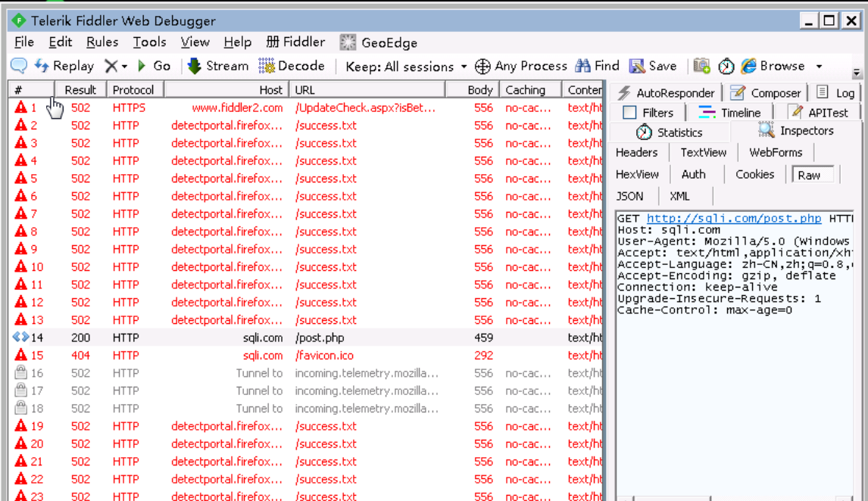
Task: Open the File menu
Action: click(23, 42)
